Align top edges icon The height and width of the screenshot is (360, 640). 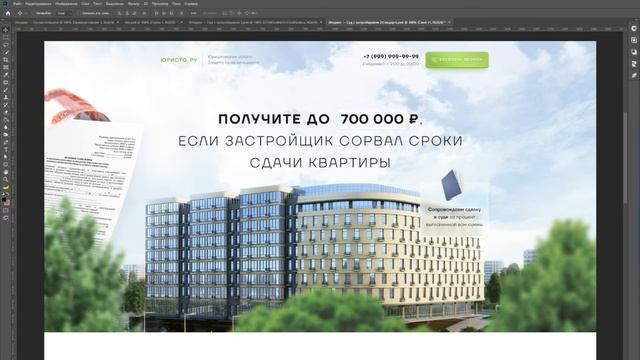click(x=157, y=13)
